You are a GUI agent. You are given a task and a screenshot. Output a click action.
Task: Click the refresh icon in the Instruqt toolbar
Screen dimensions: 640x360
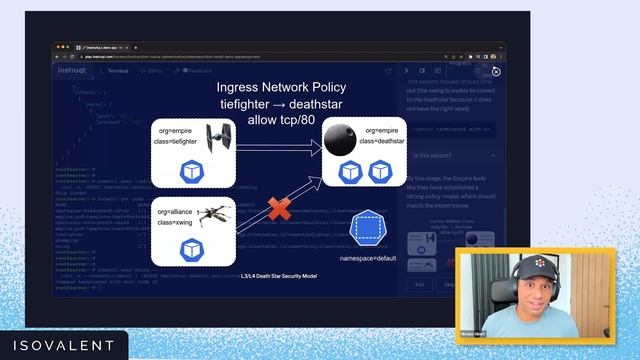coord(388,71)
